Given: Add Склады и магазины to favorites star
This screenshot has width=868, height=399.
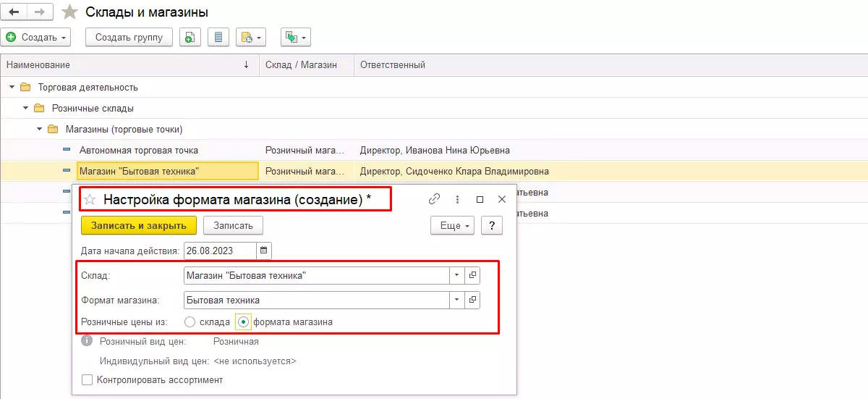Looking at the screenshot, I should [x=69, y=12].
